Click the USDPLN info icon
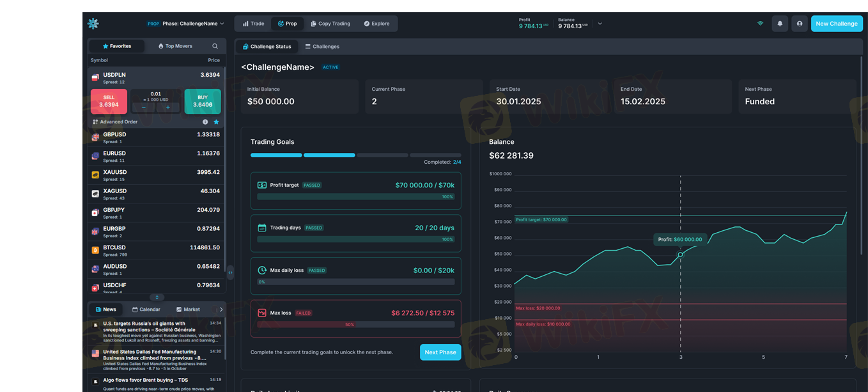 (205, 122)
